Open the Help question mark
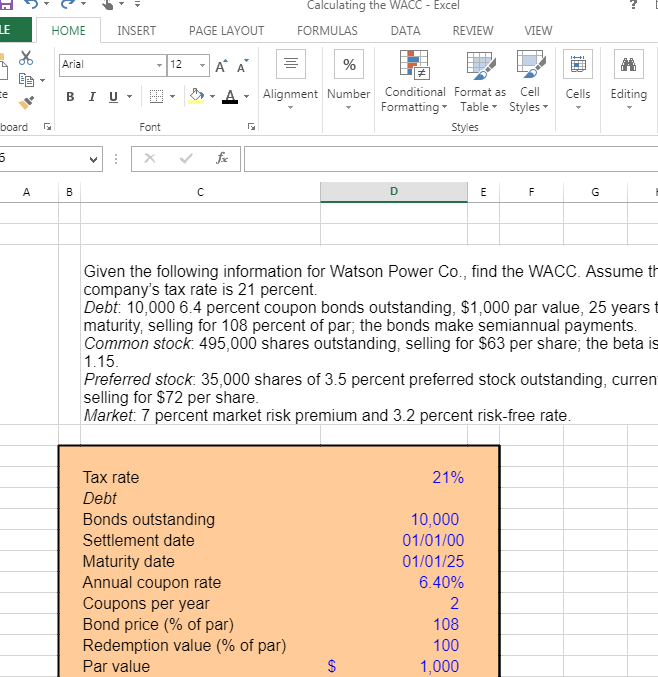 point(633,5)
